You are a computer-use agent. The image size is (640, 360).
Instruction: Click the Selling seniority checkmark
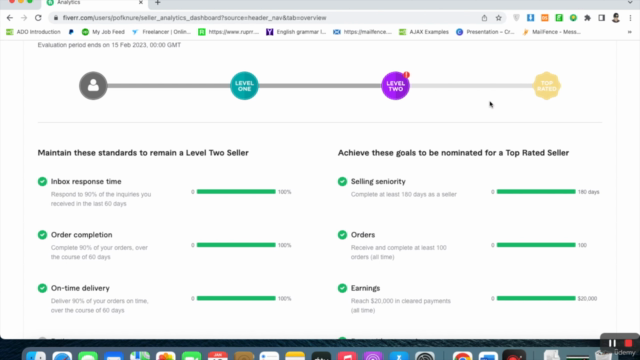click(342, 181)
